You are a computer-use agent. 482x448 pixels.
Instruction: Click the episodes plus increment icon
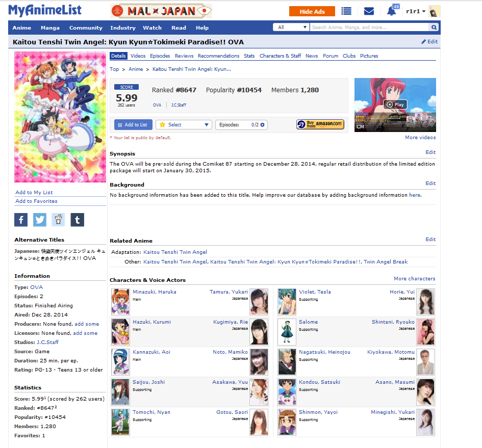click(262, 125)
